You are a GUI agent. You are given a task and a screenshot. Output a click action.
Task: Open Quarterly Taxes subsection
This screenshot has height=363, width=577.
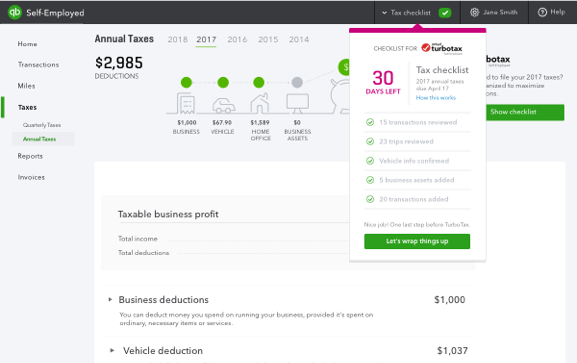[x=42, y=125]
